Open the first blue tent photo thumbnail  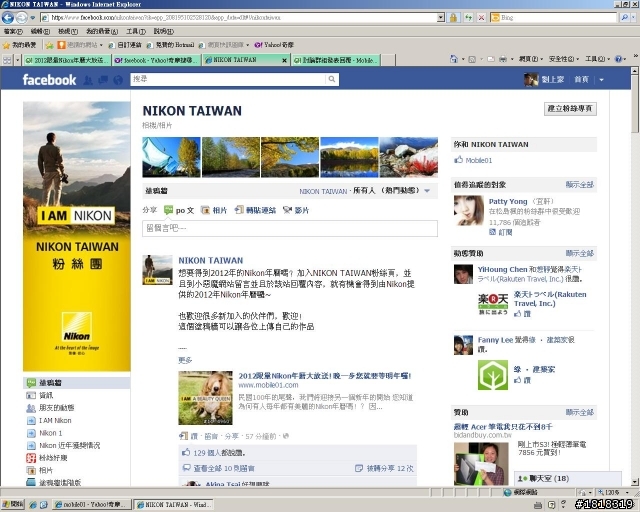coord(171,157)
